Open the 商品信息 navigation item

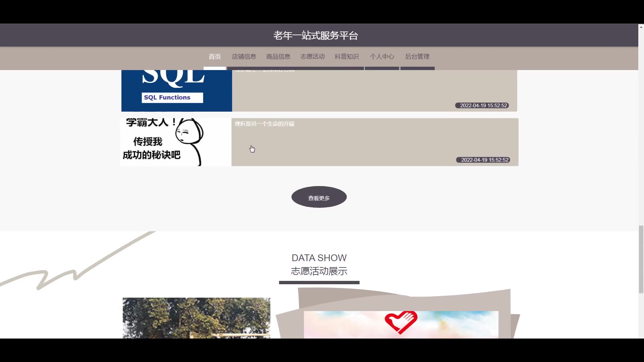click(278, 57)
